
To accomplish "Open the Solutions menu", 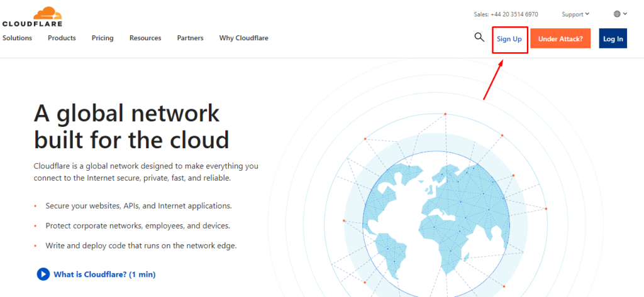I will click(x=17, y=38).
